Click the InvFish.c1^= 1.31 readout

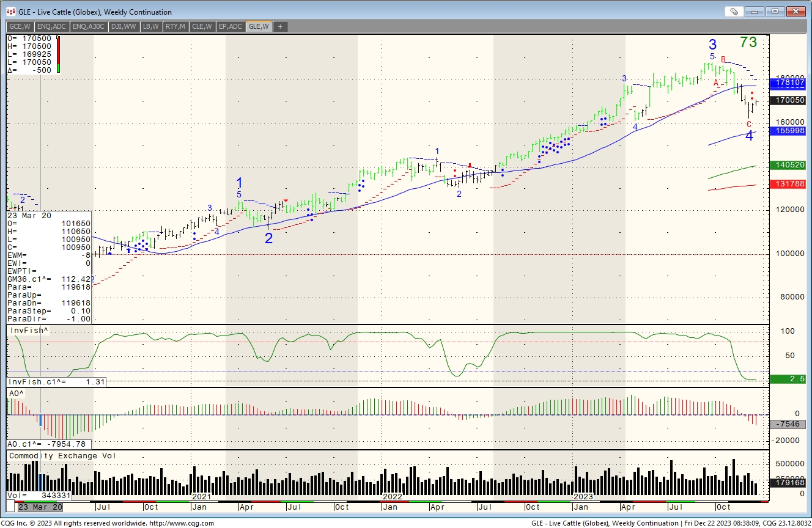tap(56, 381)
